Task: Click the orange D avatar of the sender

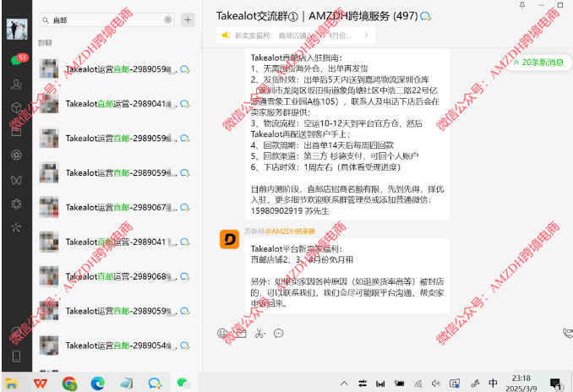Action: point(230,239)
